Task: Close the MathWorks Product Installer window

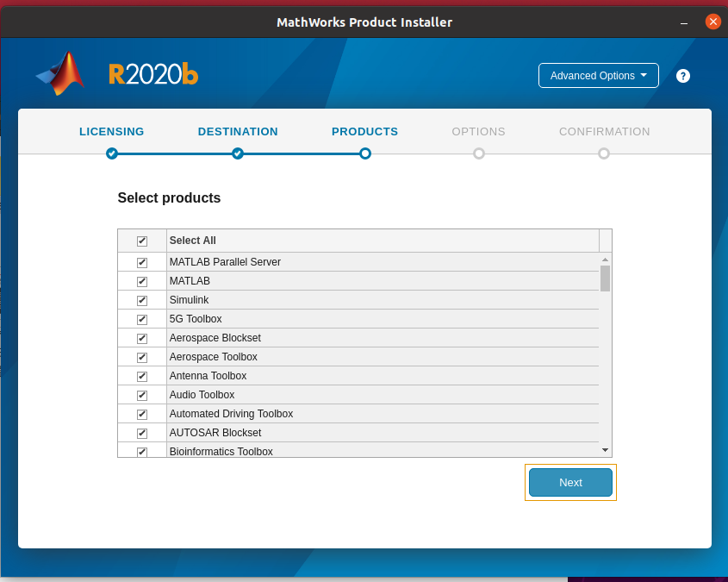Action: [712, 22]
